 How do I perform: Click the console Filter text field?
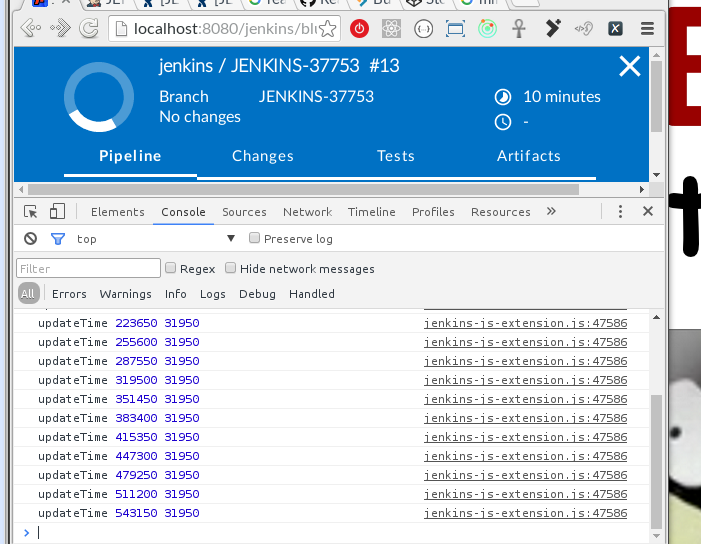click(x=88, y=268)
